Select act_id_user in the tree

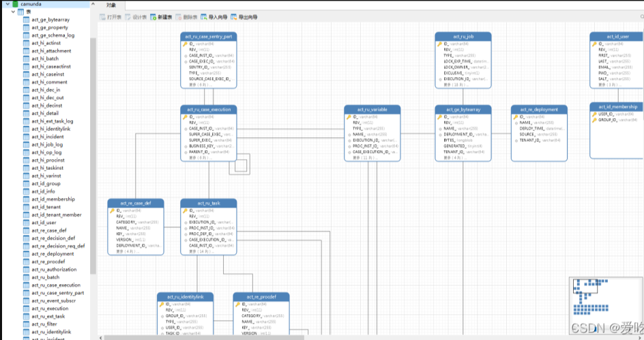click(44, 223)
